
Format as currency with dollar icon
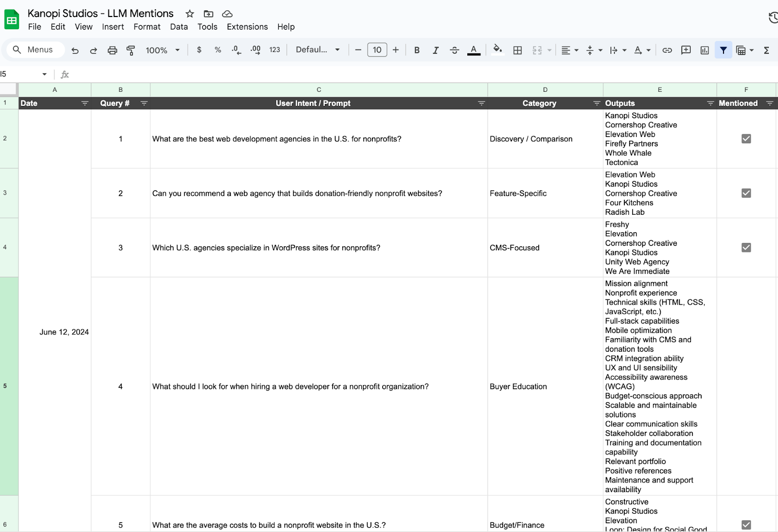[x=199, y=50]
